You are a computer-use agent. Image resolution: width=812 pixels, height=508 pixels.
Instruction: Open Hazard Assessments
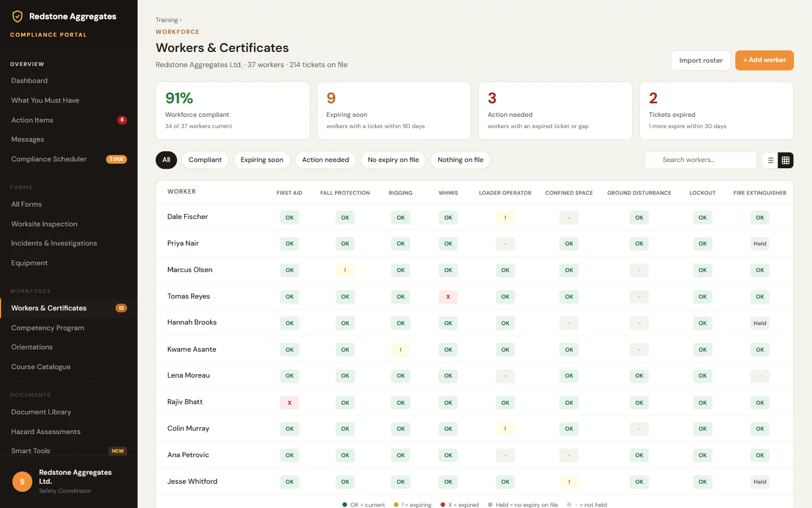46,432
